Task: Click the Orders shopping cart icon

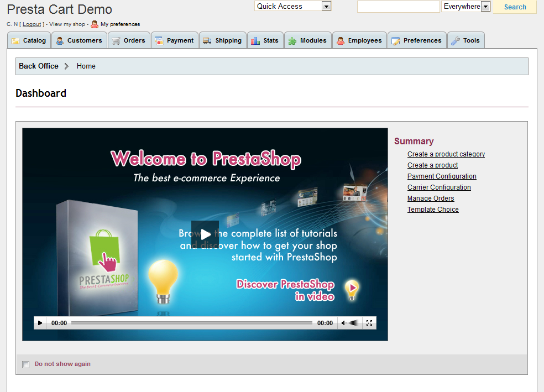Action: pos(116,41)
